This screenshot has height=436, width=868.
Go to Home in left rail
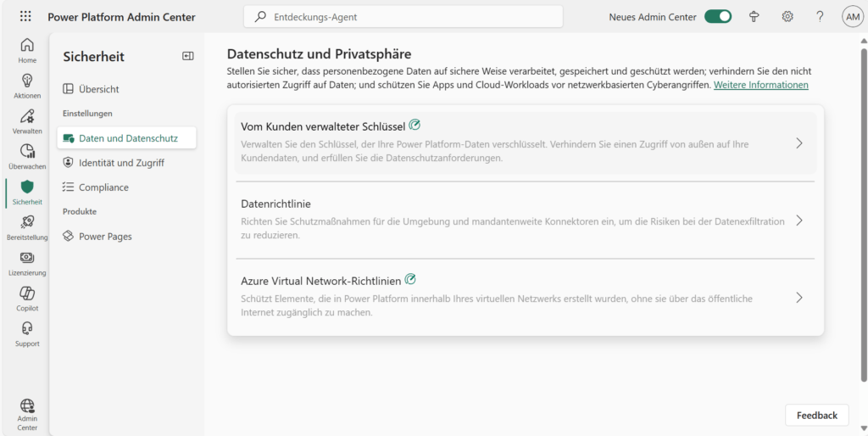coord(27,51)
